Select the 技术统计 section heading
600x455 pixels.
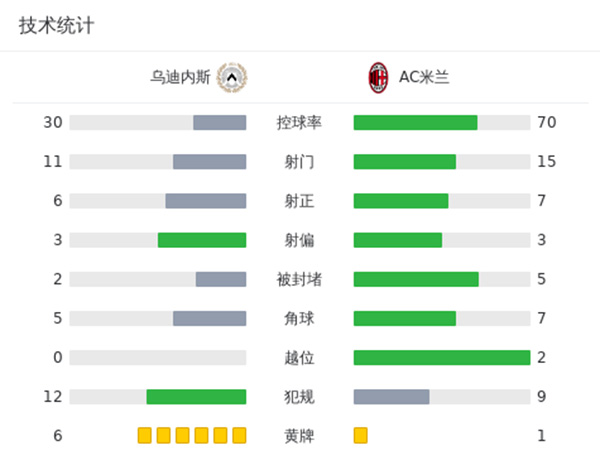tap(57, 26)
